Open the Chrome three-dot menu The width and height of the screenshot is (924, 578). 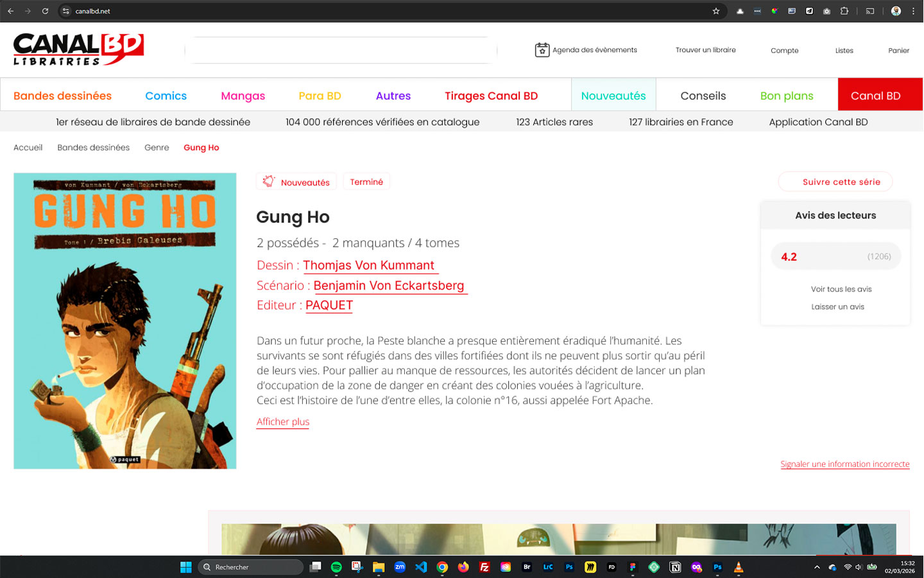coord(913,11)
